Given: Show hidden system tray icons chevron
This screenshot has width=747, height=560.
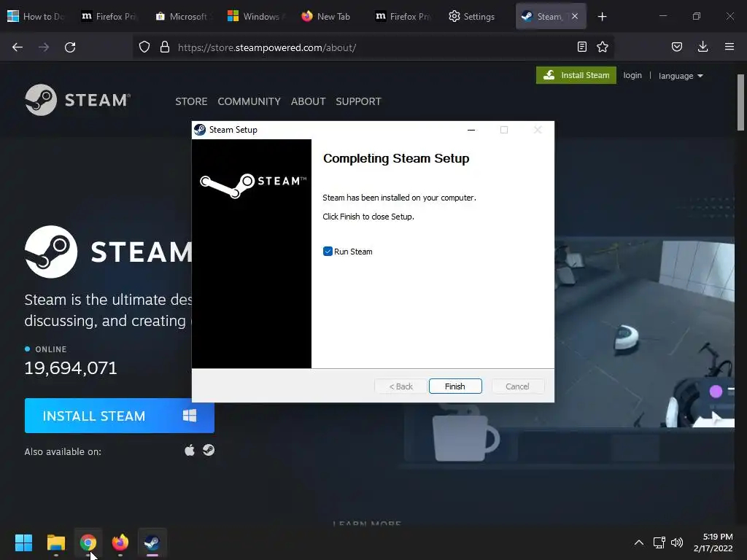Looking at the screenshot, I should (x=639, y=542).
